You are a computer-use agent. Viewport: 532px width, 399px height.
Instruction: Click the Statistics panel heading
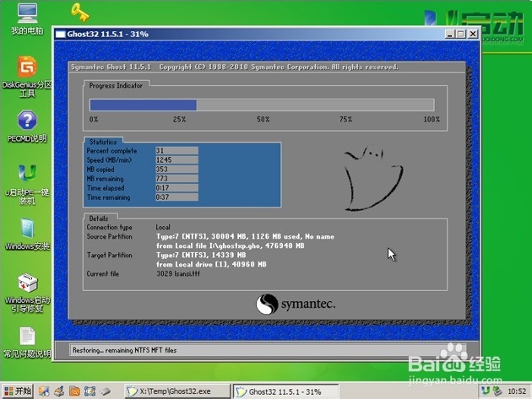click(x=103, y=142)
